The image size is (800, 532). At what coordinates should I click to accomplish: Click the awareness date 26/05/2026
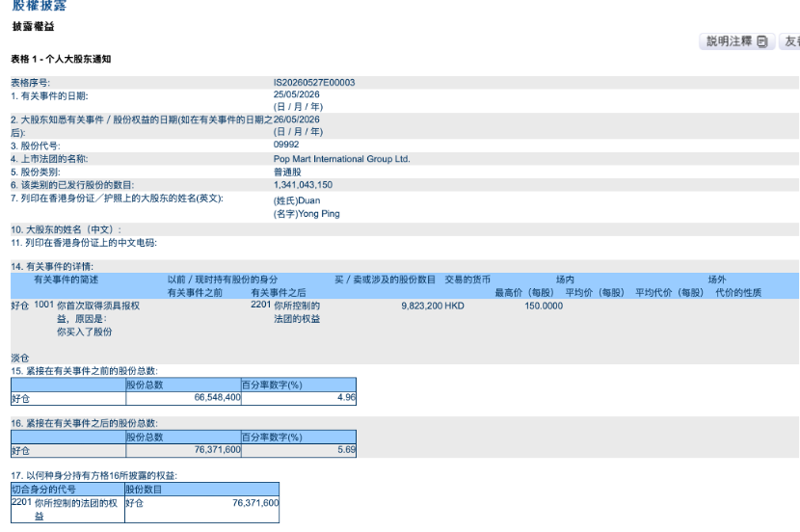click(x=297, y=120)
